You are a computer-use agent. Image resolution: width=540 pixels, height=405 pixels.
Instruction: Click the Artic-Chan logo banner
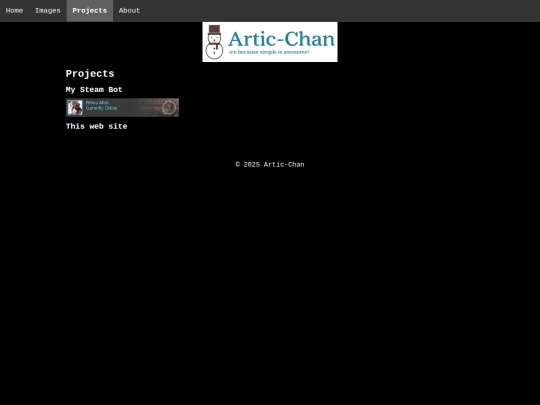[x=270, y=42]
